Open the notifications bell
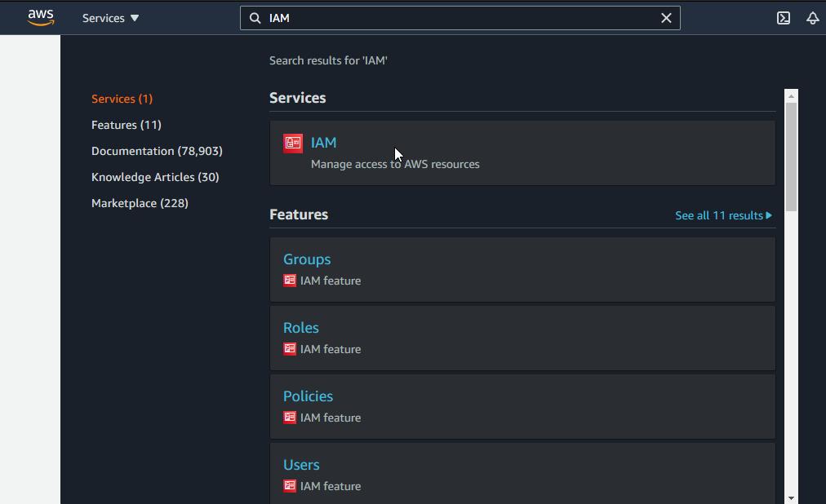Screen dimensions: 826x504 click(812, 17)
